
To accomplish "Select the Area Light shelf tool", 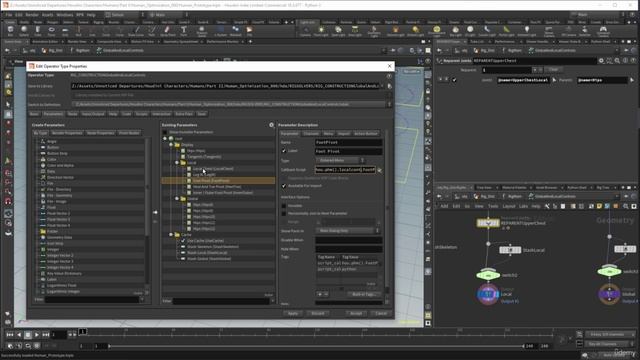I will [x=355, y=31].
